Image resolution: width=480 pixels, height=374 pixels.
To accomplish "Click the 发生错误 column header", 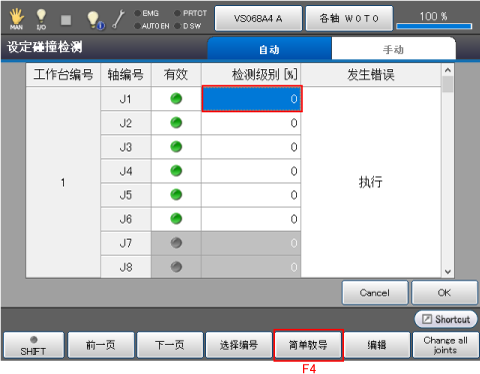I will click(371, 75).
